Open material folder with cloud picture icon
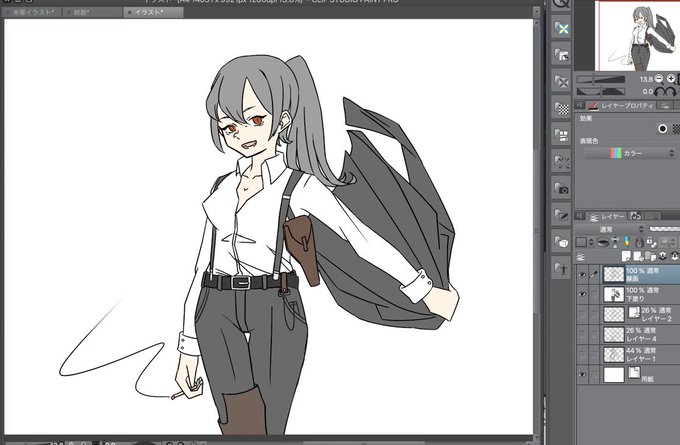The width and height of the screenshot is (680, 445). pyautogui.click(x=562, y=55)
